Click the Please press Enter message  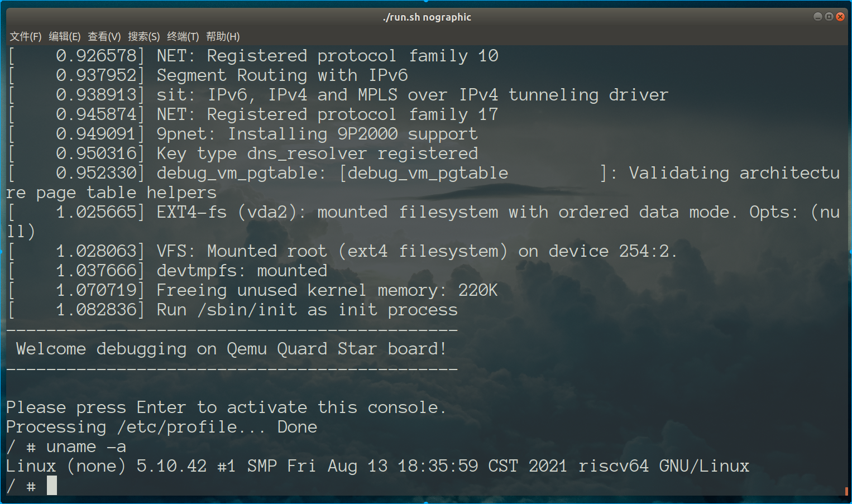click(x=226, y=408)
